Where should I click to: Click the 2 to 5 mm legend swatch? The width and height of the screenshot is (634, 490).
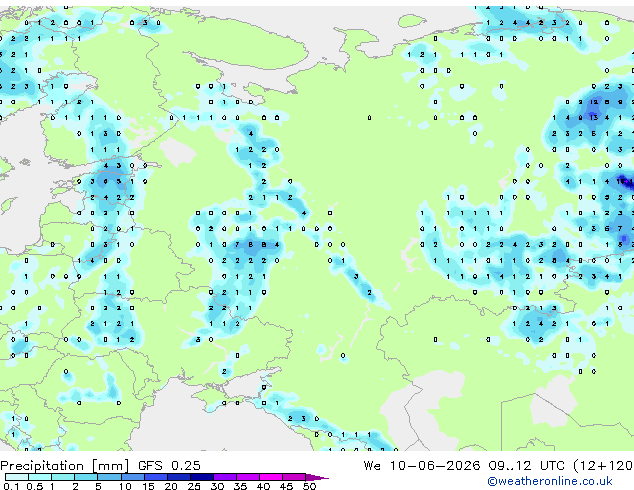point(86,477)
